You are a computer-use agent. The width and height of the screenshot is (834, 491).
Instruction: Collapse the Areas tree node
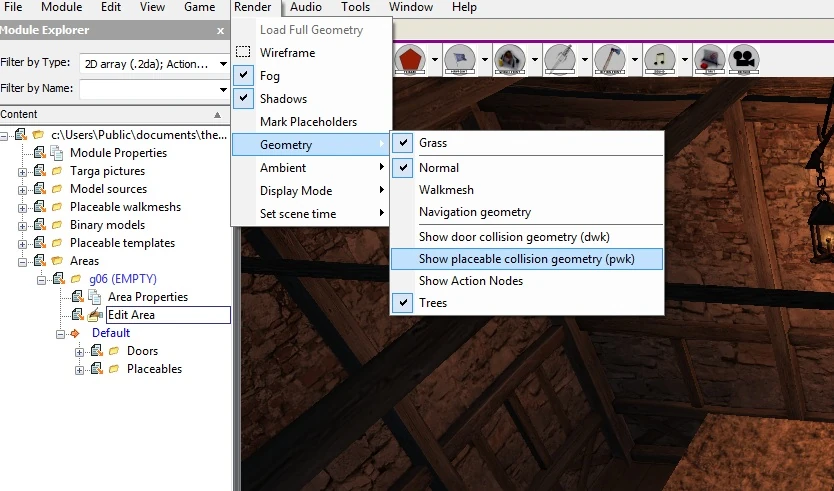coord(22,262)
